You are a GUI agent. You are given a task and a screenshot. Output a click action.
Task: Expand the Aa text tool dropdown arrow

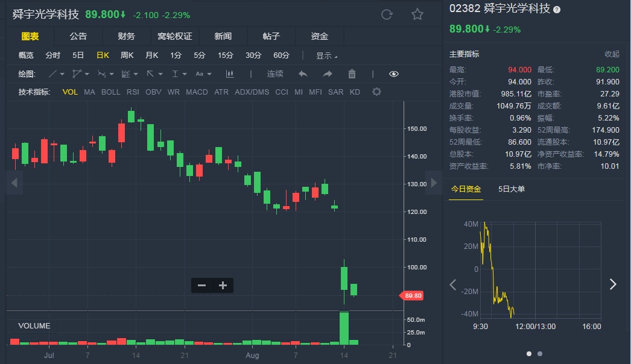click(209, 74)
